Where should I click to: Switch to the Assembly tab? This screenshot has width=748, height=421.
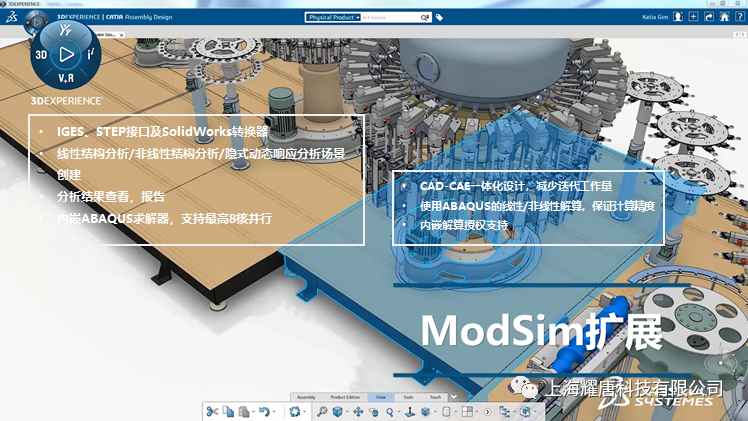click(306, 397)
